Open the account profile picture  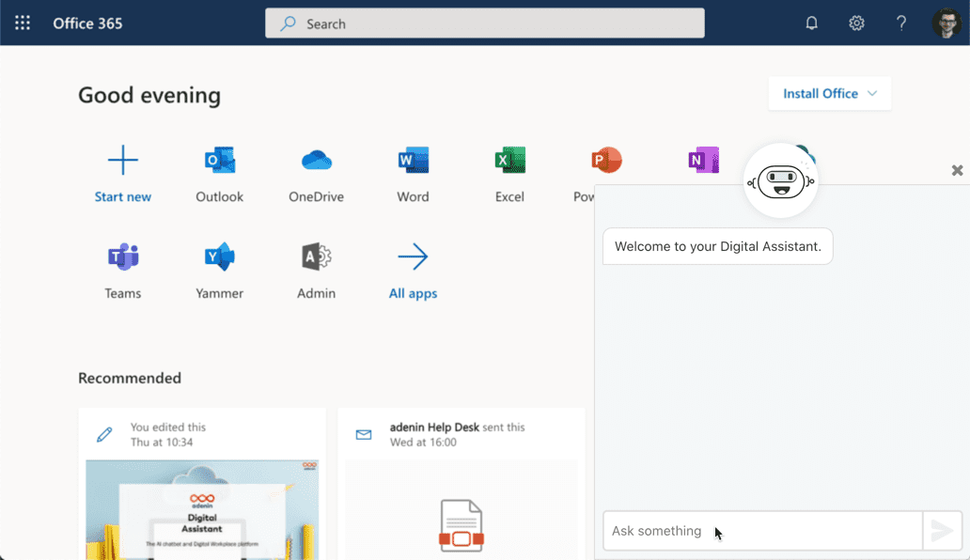click(947, 23)
